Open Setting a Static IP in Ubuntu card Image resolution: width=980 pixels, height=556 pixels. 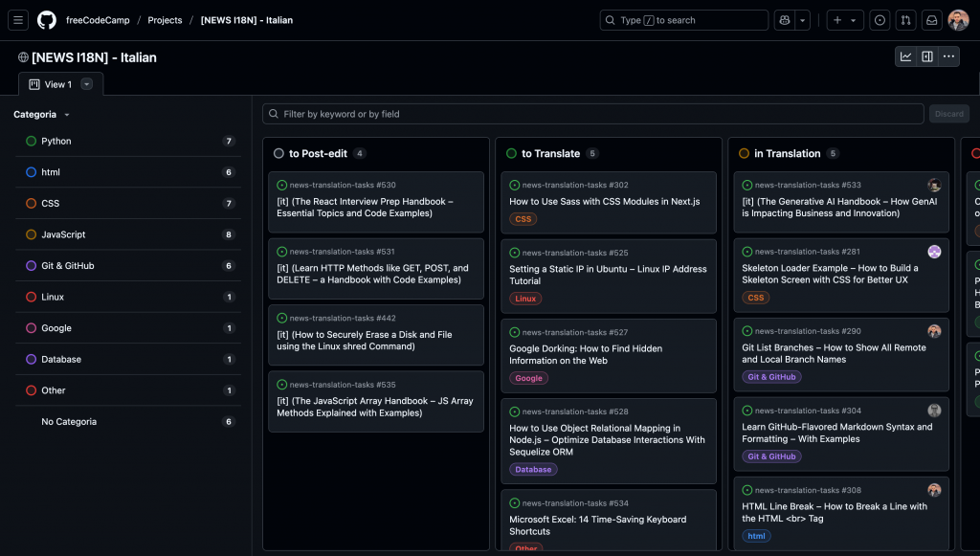point(609,277)
